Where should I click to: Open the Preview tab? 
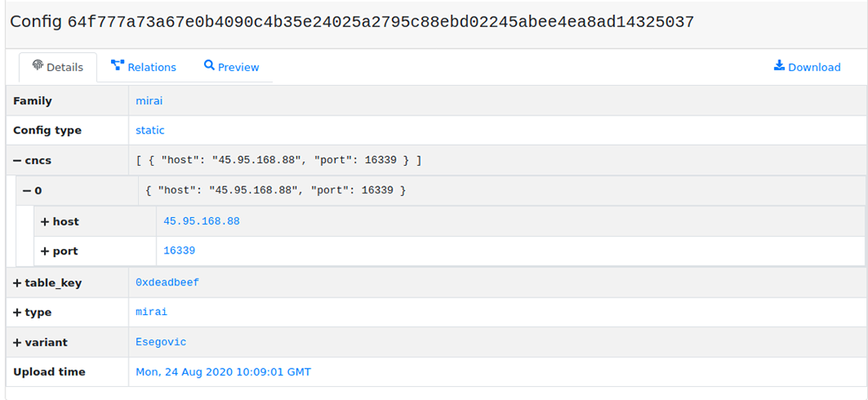tap(232, 67)
